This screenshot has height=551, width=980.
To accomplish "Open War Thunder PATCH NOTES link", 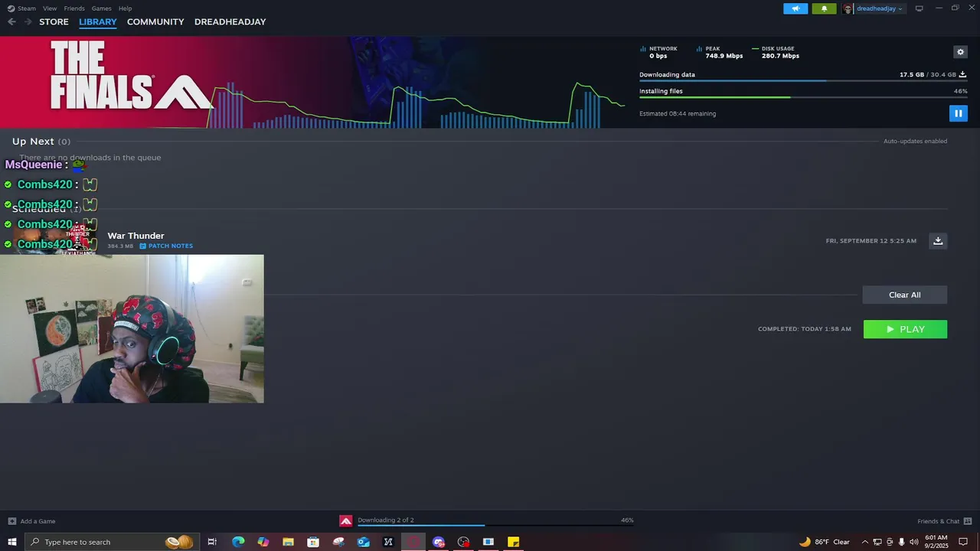I will point(166,246).
